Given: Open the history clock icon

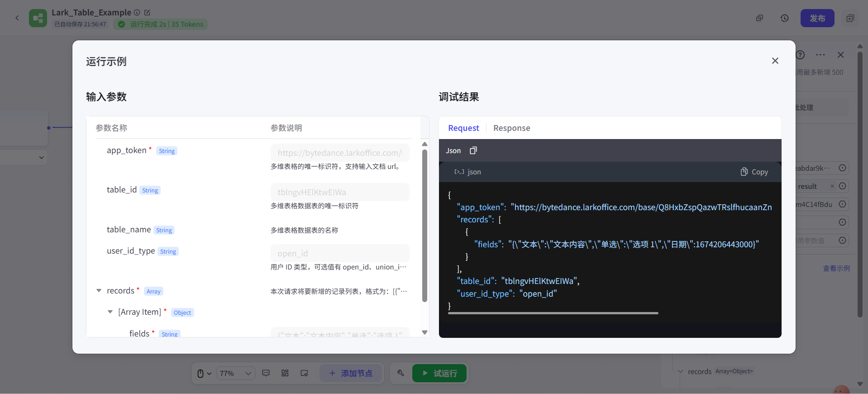Looking at the screenshot, I should (784, 18).
